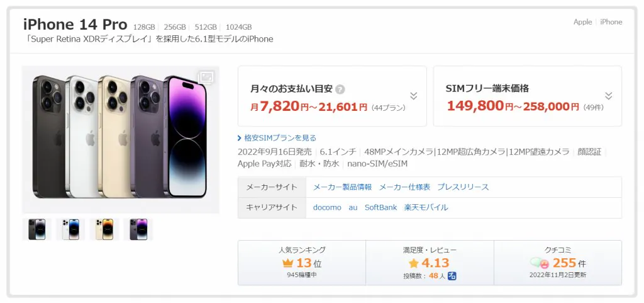Image resolution: width=644 pixels, height=303 pixels.
Task: Open the 格安SIMプランを見る link
Action: point(277,138)
